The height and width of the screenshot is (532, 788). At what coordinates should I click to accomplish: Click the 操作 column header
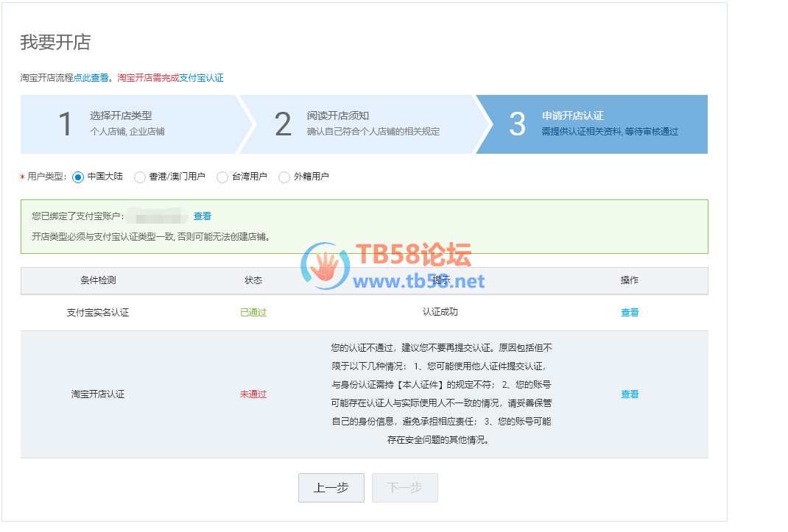point(630,280)
